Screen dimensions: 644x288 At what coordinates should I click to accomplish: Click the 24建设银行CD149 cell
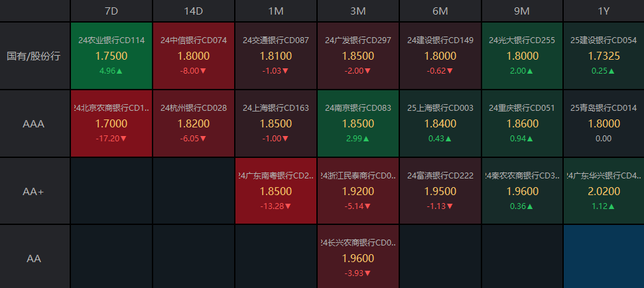click(440, 56)
